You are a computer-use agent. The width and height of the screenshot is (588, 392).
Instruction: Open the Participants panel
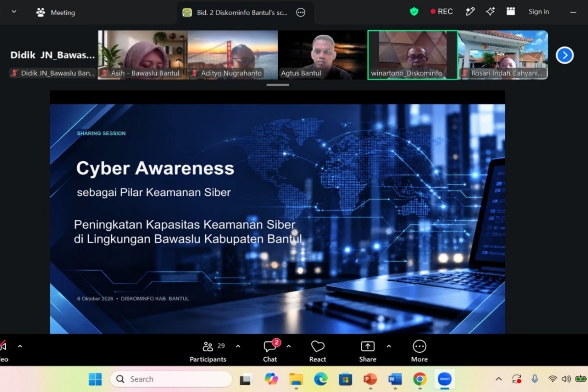(x=208, y=352)
